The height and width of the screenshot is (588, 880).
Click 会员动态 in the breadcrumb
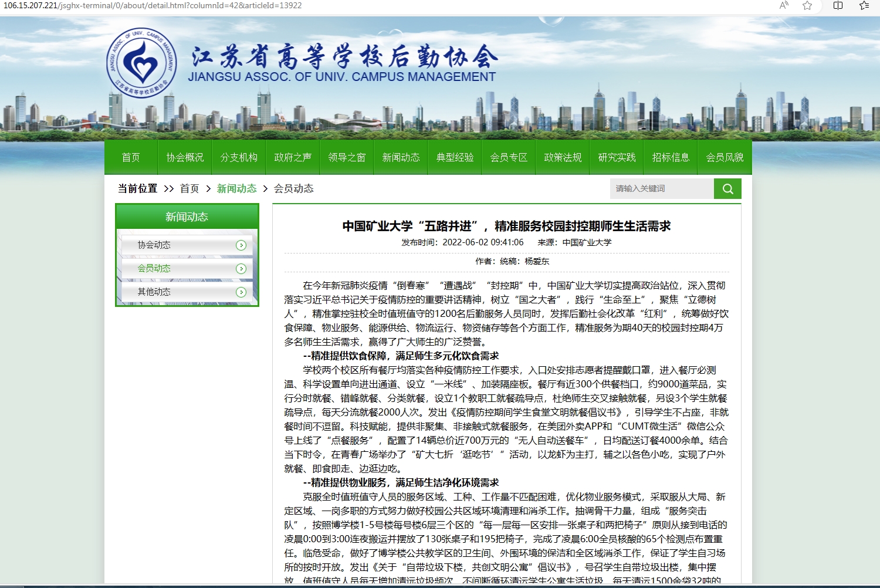point(293,188)
